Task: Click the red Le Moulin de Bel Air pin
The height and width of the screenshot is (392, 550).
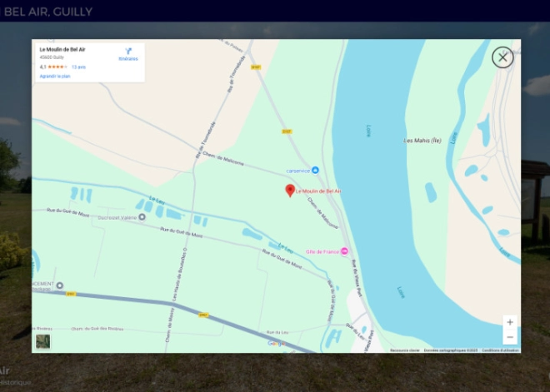Action: click(290, 191)
